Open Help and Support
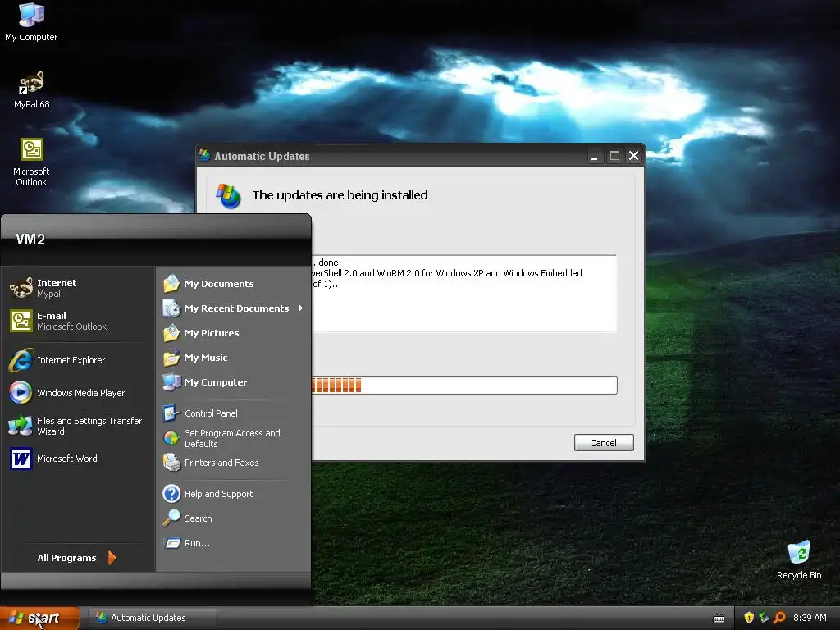The width and height of the screenshot is (840, 630). tap(234, 493)
